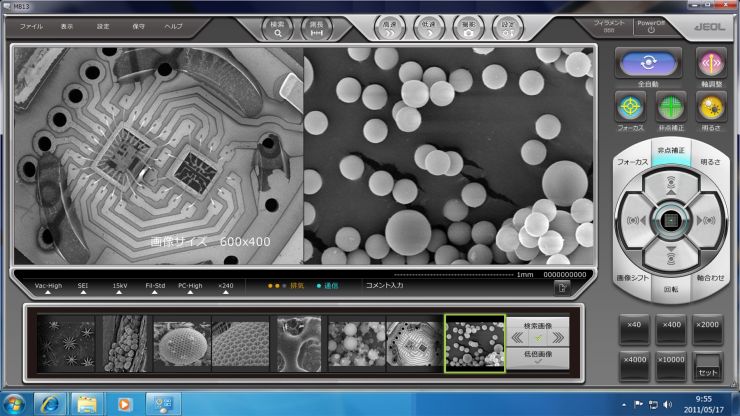Expand the SEI signal selector
The width and height of the screenshot is (740, 416).
tap(83, 288)
